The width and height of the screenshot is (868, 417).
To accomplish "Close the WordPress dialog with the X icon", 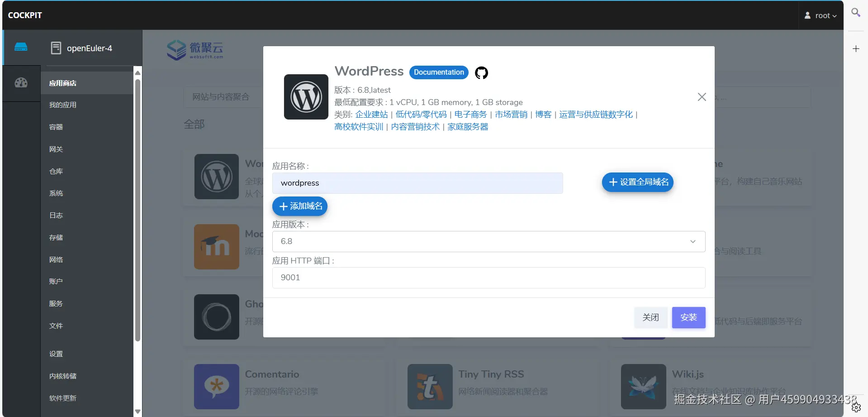I will [x=702, y=97].
